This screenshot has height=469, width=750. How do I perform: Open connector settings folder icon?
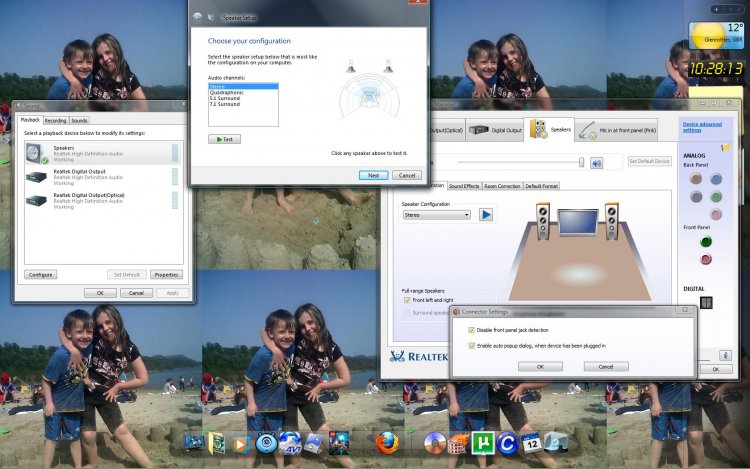(x=726, y=146)
